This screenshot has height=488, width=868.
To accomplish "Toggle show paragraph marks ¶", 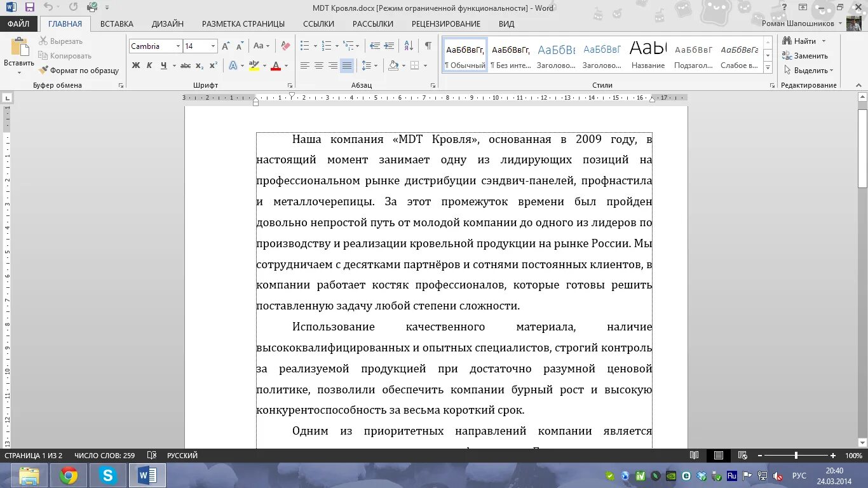I will (x=428, y=46).
